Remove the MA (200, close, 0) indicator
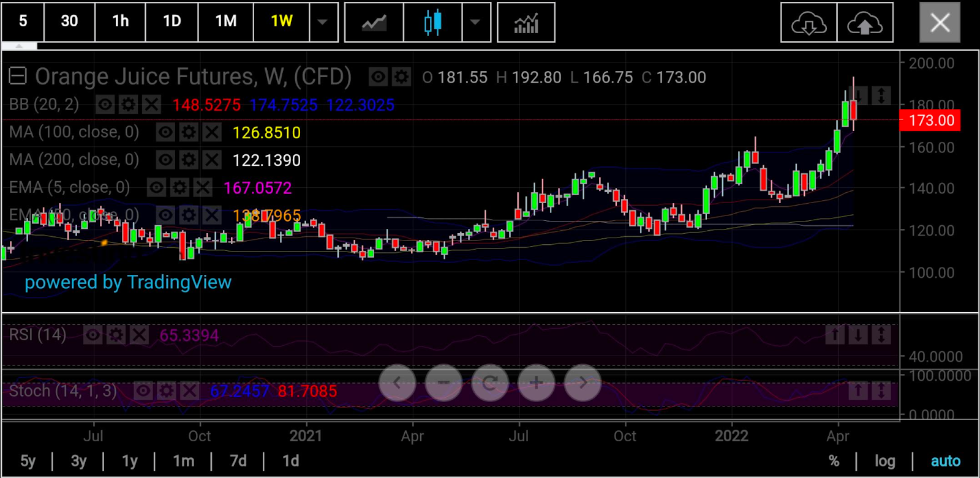 [212, 160]
